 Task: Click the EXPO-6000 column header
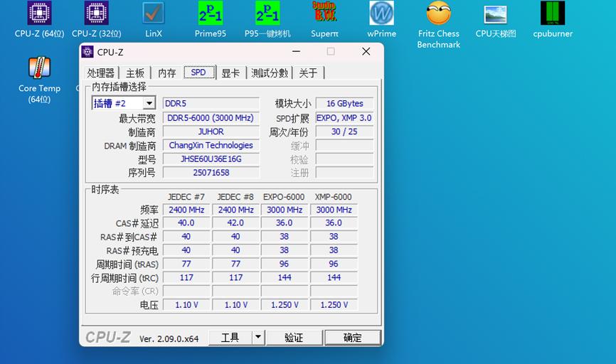click(284, 197)
